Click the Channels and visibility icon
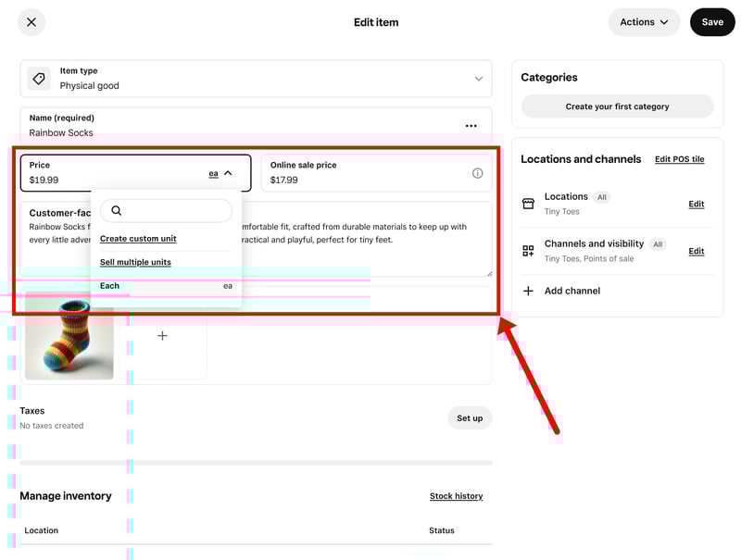Viewport: 741px width, 560px height. click(x=528, y=251)
